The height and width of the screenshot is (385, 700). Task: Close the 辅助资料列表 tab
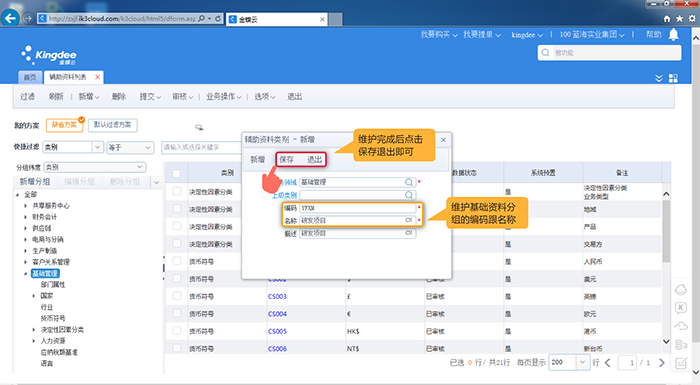pos(97,77)
